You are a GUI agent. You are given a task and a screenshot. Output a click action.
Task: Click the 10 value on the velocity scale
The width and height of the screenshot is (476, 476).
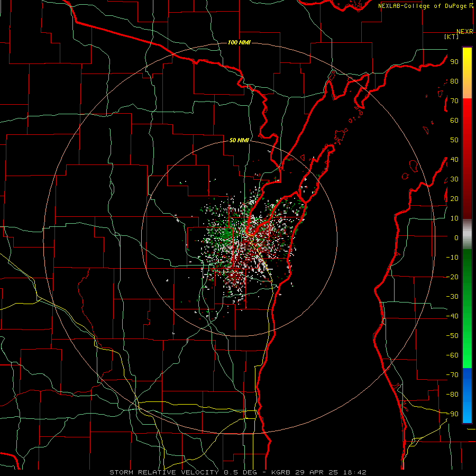(454, 218)
